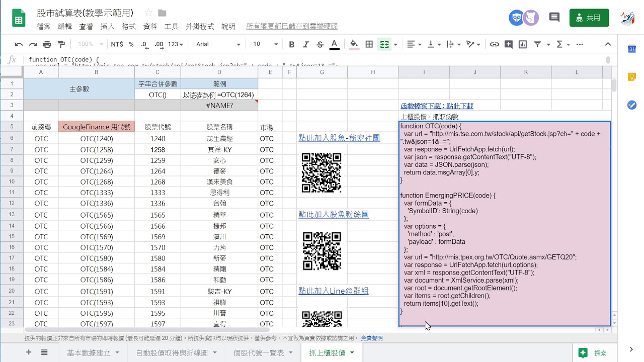The height and width of the screenshot is (362, 644).
Task: Click the green 共用 share button
Action: tap(589, 18)
